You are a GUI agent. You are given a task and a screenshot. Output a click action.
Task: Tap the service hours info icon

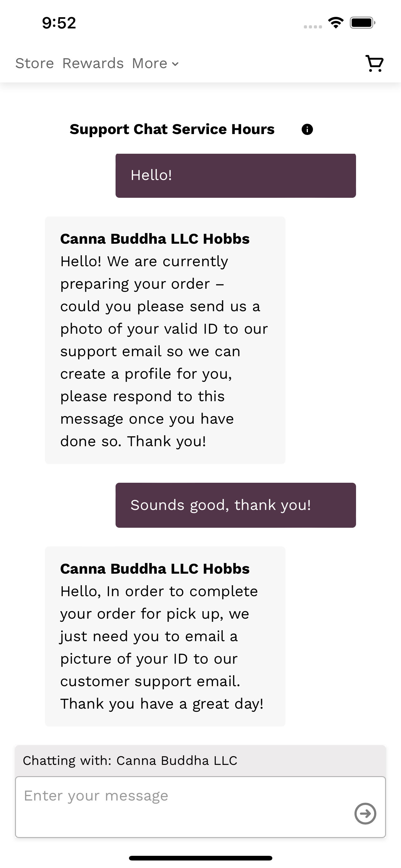[307, 129]
